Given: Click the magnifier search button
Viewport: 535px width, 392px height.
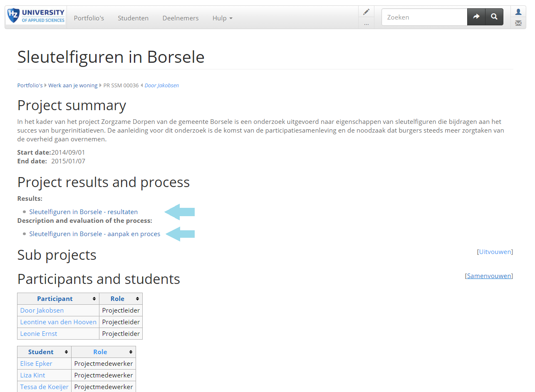Looking at the screenshot, I should click(494, 17).
